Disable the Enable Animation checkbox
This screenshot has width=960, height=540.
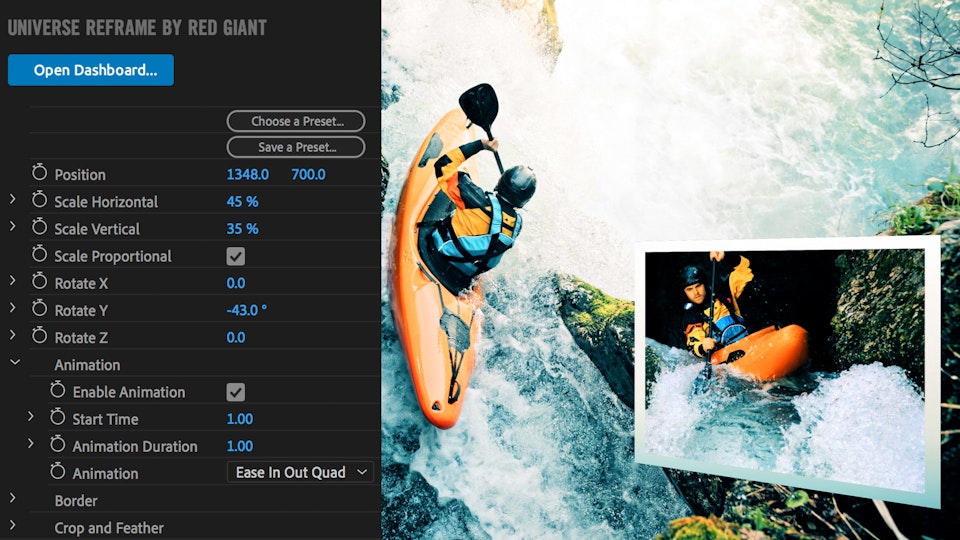click(x=236, y=392)
